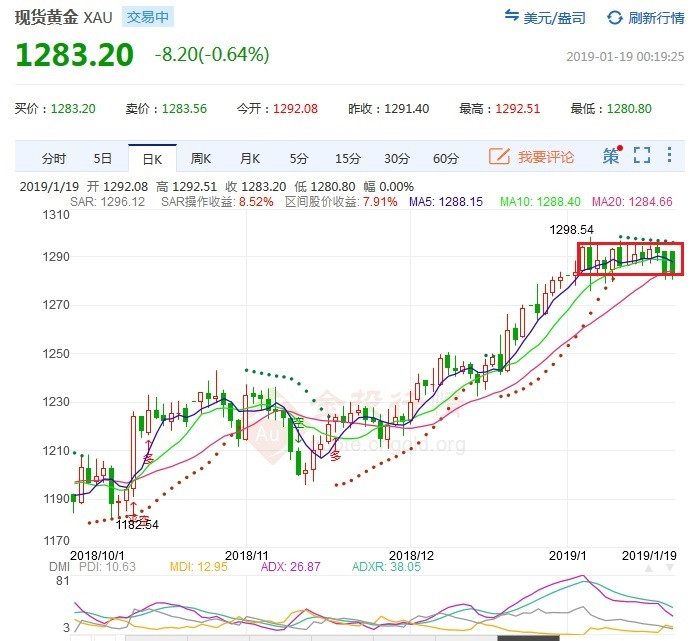Show the 月K monthly chart
694x641 pixels.
tap(249, 158)
